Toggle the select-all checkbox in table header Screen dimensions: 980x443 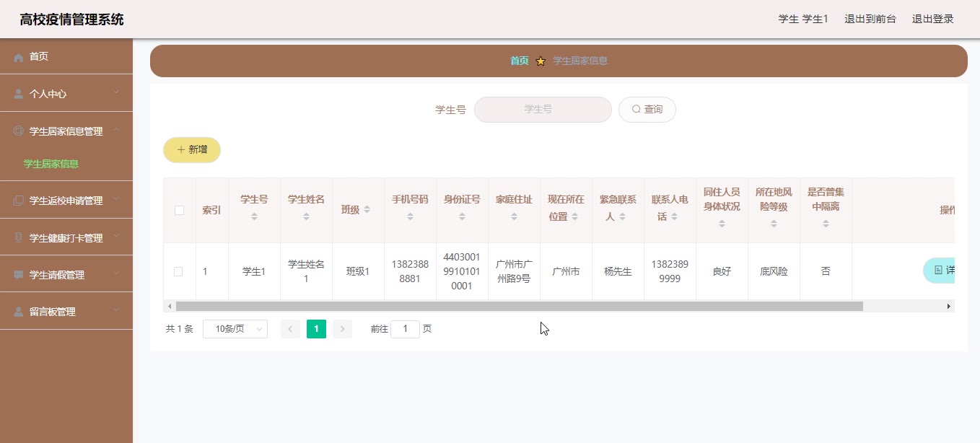(179, 211)
